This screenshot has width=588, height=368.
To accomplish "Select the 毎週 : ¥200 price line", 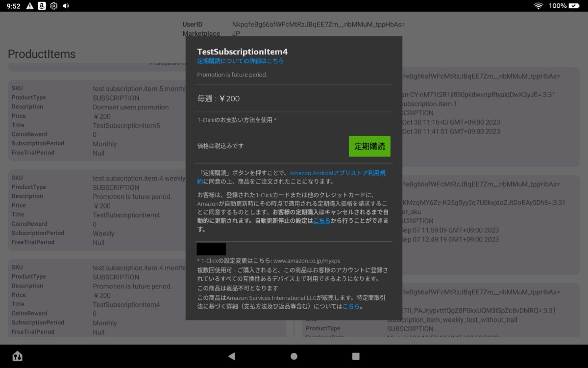I will pyautogui.click(x=219, y=99).
